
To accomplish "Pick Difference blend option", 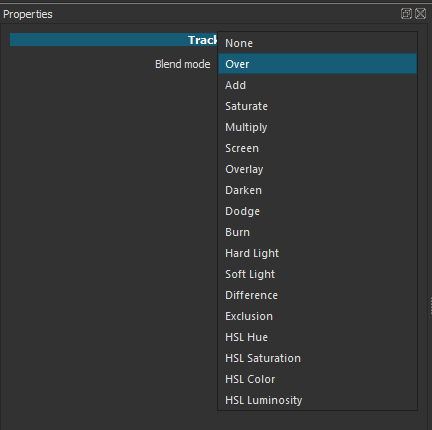I will pyautogui.click(x=317, y=295).
